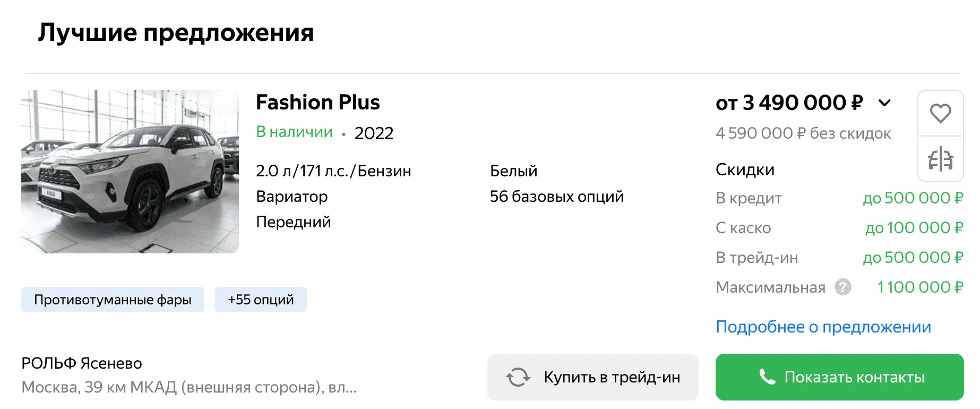Click the circular arrows trade-in icon

click(518, 377)
